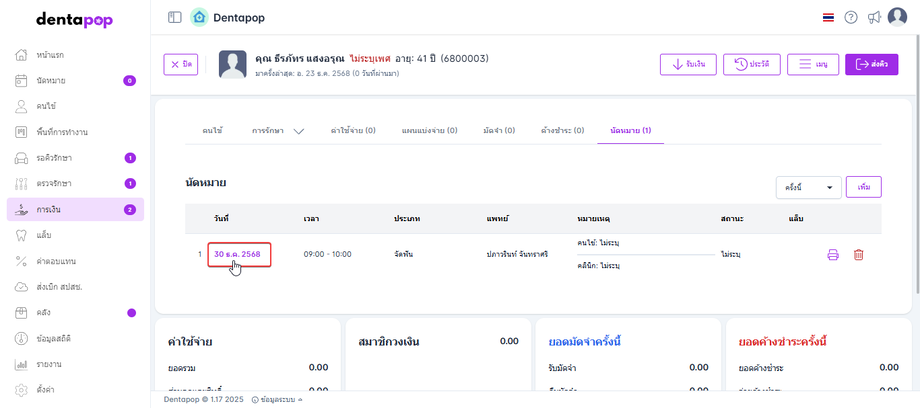Screen dimensions: 920x408
Task: Print the appointment using printer icon
Action: (833, 255)
